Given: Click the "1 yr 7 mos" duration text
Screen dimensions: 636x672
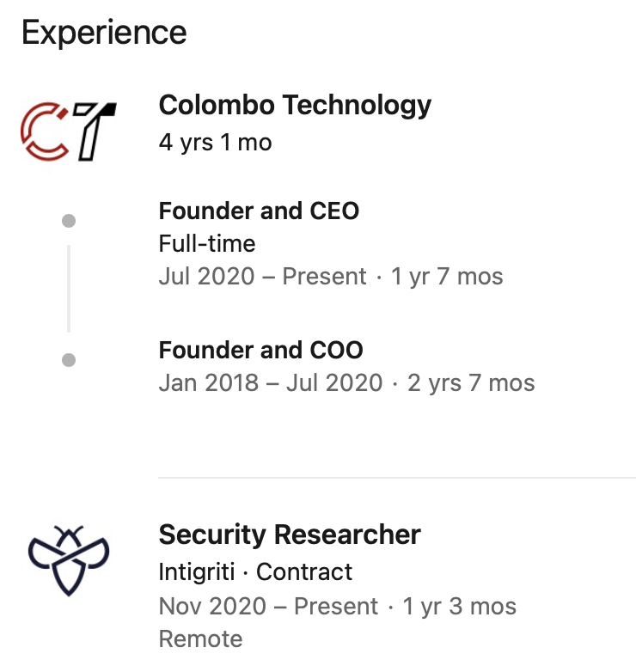Looking at the screenshot, I should click(x=447, y=277).
